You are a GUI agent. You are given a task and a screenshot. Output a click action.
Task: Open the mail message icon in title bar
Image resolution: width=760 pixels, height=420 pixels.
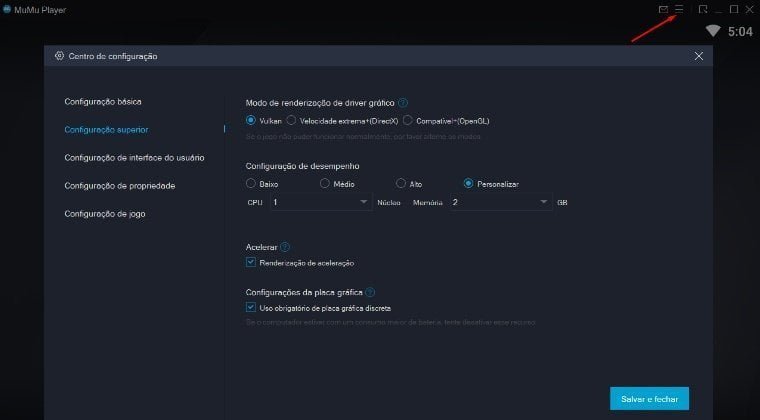coord(663,9)
